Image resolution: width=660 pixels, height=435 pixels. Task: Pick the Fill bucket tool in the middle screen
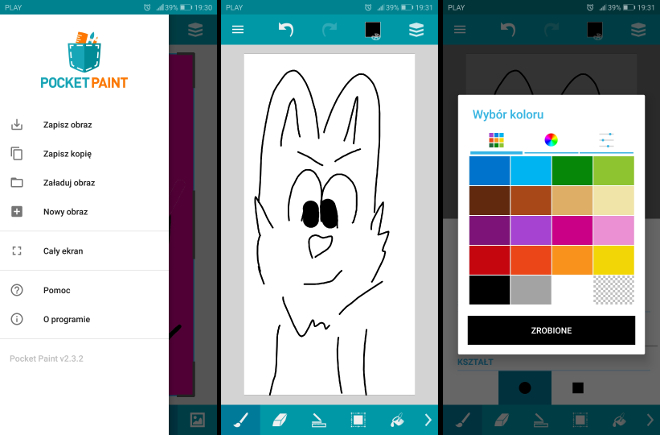(395, 420)
